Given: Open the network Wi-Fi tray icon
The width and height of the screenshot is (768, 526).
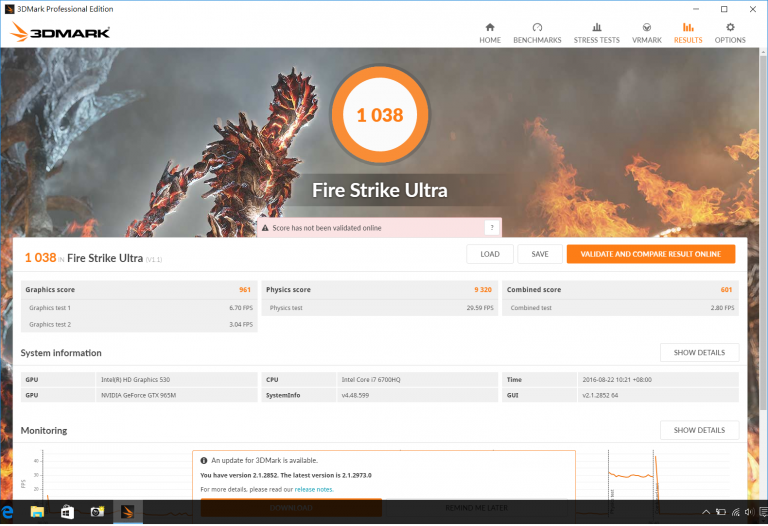Looking at the screenshot, I should pos(735,512).
